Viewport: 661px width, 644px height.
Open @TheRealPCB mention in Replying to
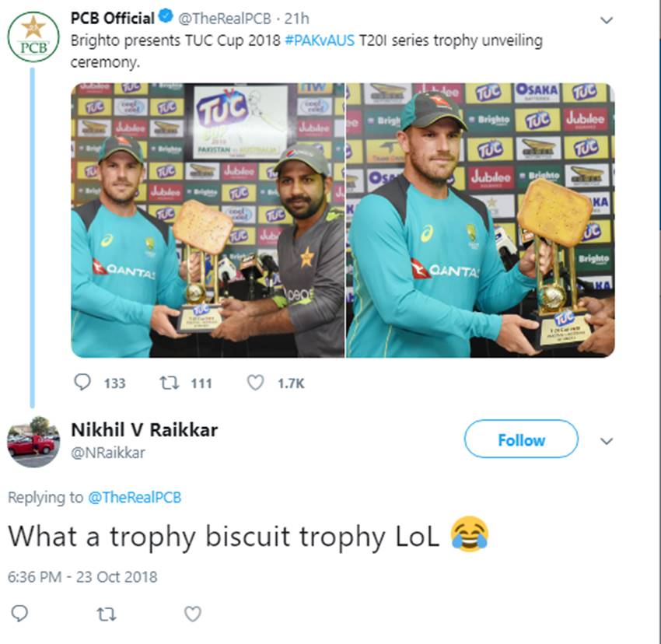click(x=135, y=497)
